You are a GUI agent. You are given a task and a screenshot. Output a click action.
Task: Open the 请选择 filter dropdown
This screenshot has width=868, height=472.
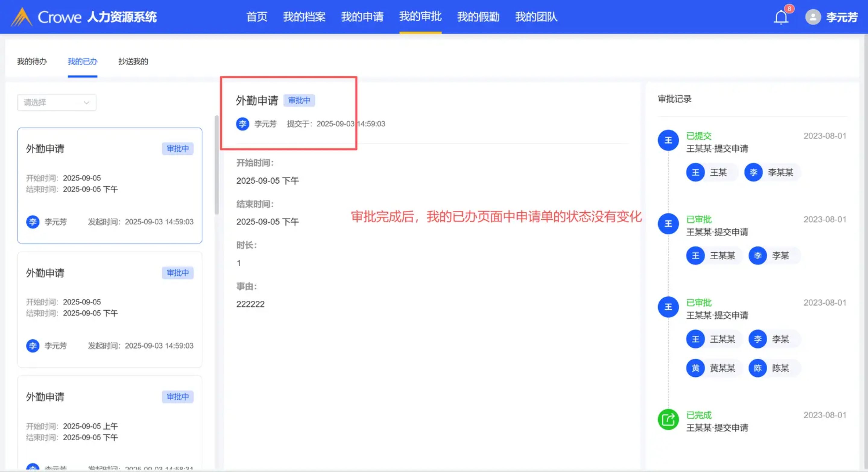pyautogui.click(x=56, y=103)
